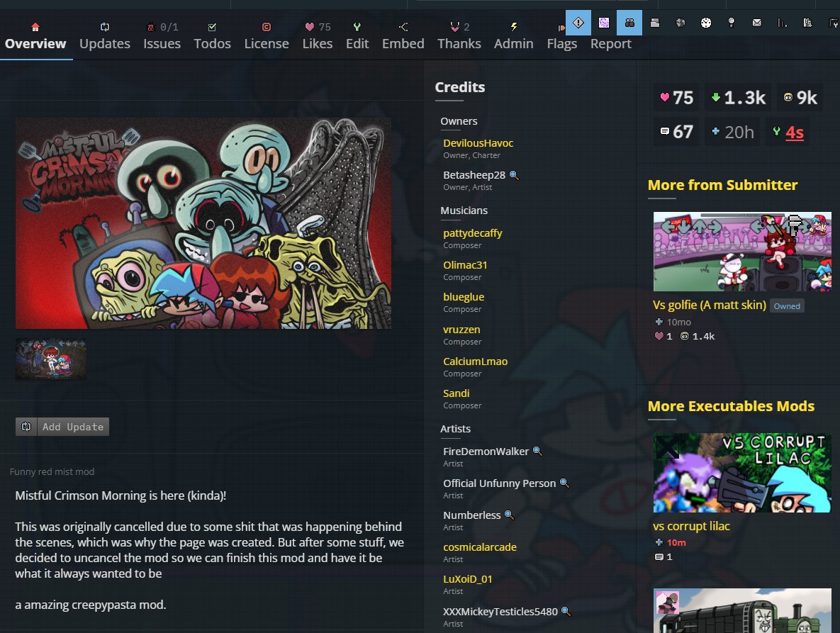The height and width of the screenshot is (633, 840).
Task: Open the Edit tab
Action: 357,36
